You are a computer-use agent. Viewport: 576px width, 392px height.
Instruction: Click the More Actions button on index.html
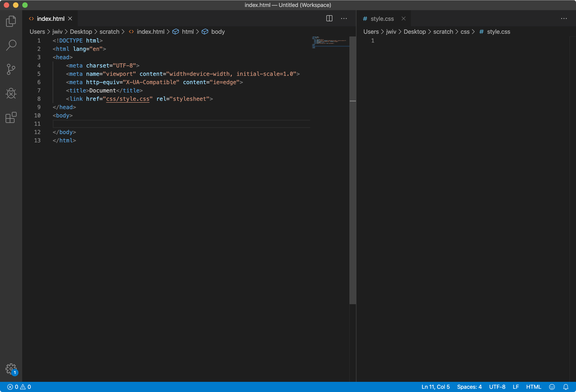pyautogui.click(x=344, y=18)
